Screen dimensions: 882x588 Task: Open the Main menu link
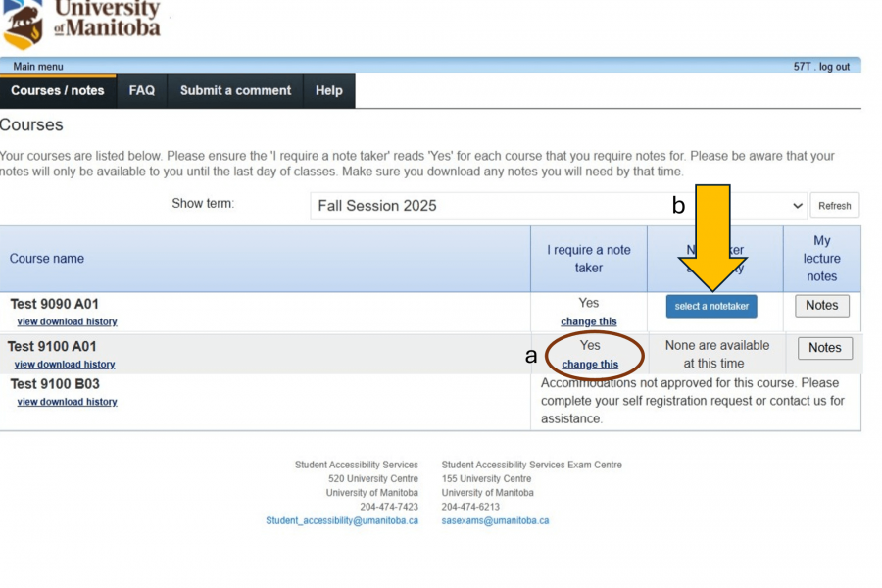coord(38,67)
